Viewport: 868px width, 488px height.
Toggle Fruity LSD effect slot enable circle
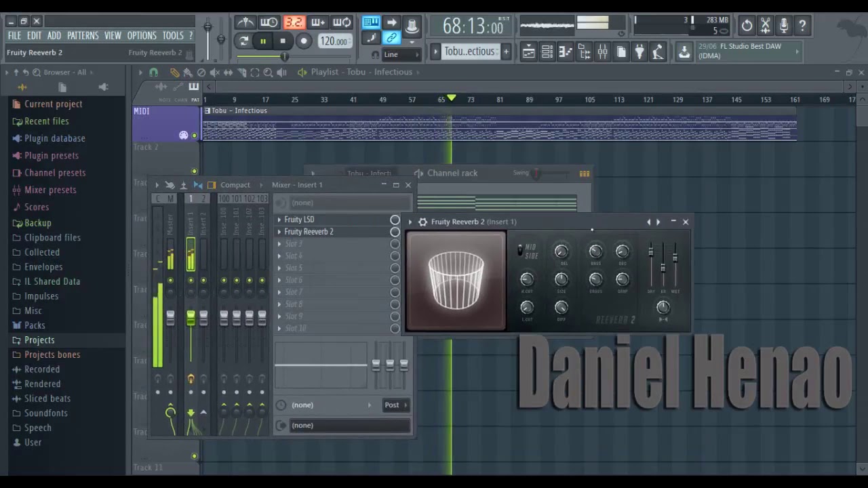tap(395, 220)
